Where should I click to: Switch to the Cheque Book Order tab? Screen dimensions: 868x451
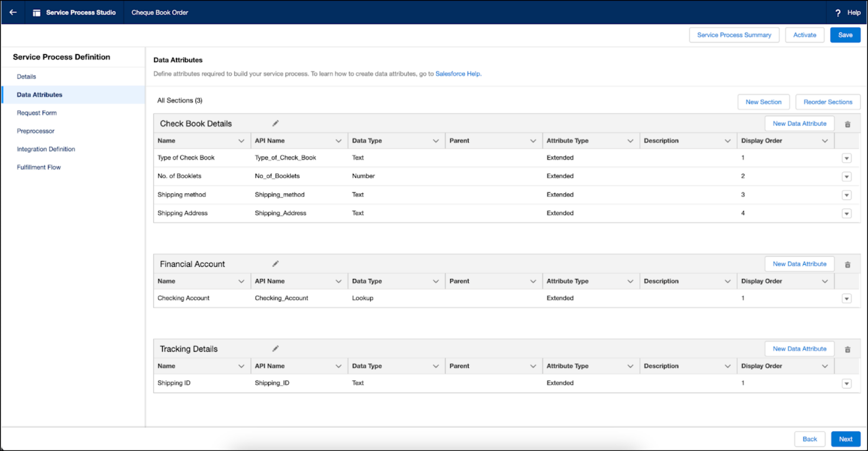coord(159,12)
